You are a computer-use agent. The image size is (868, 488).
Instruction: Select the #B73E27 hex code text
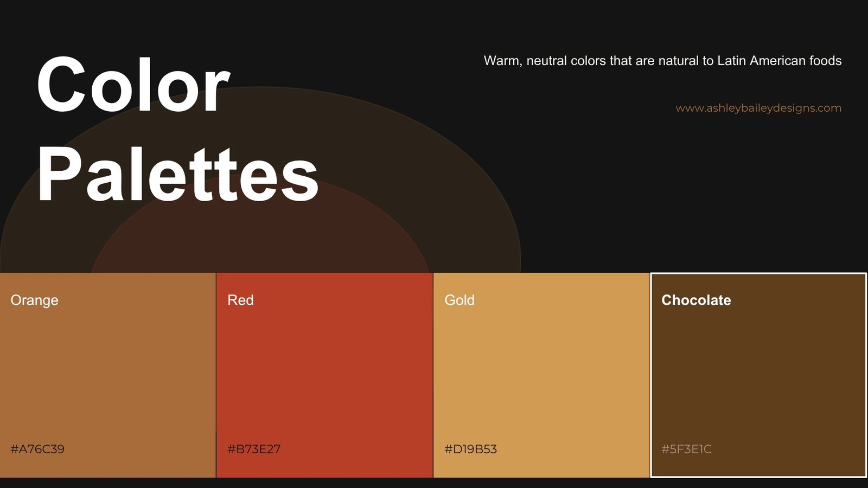click(254, 449)
